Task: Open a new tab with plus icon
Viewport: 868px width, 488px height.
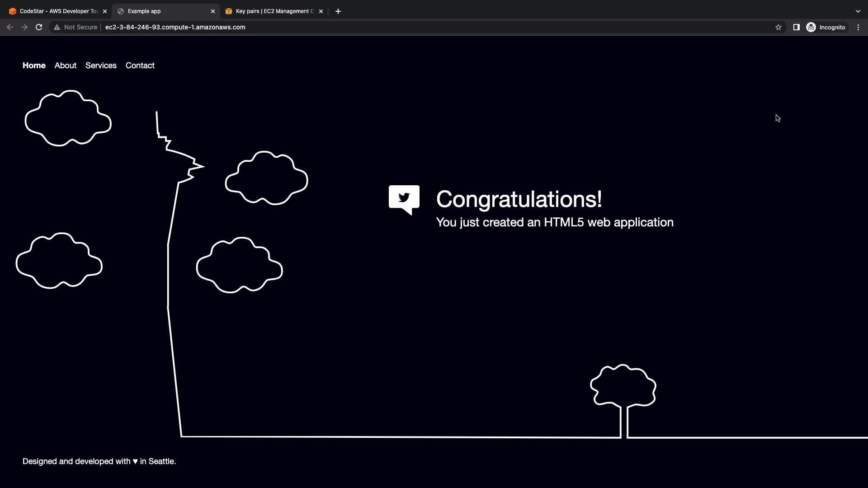Action: [x=338, y=11]
